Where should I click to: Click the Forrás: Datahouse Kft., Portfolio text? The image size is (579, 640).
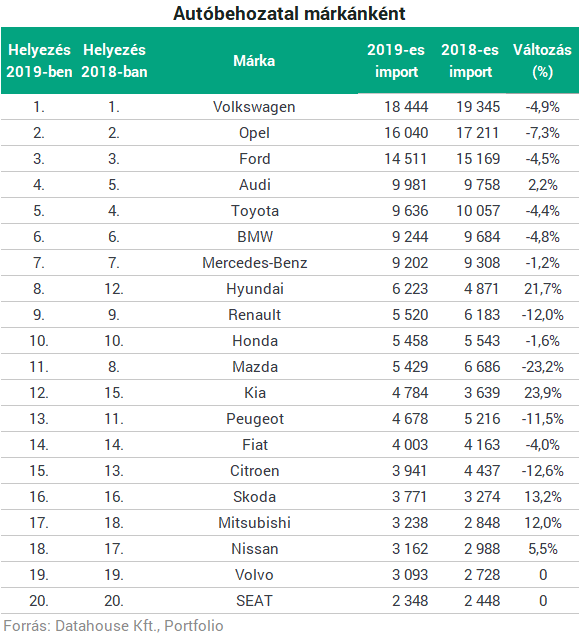tap(113, 626)
